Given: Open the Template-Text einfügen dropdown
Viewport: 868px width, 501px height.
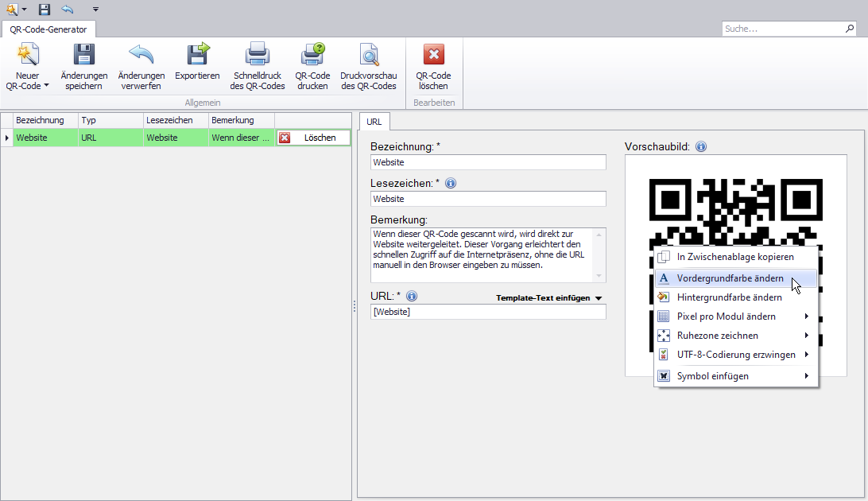Looking at the screenshot, I should [x=548, y=298].
